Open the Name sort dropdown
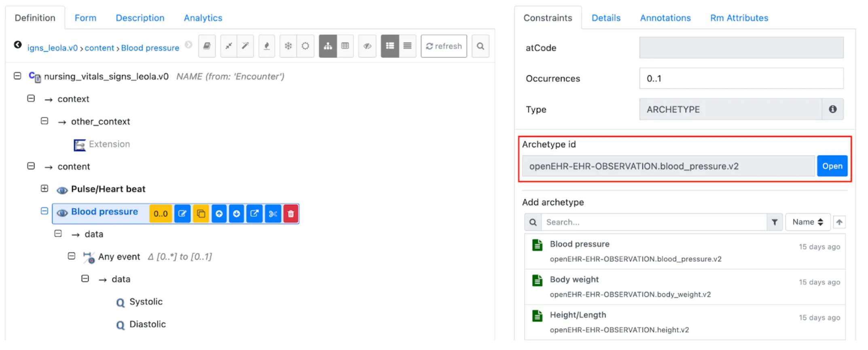868x350 pixels. tap(808, 222)
